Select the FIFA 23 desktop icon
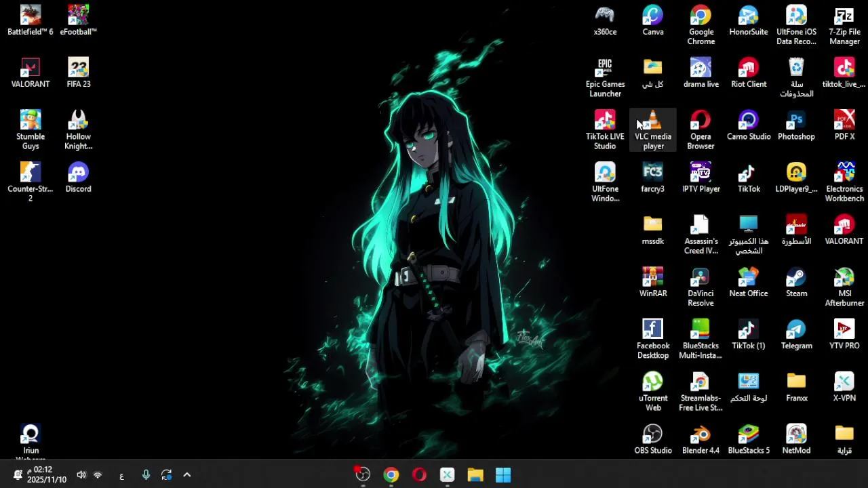Image resolution: width=868 pixels, height=488 pixels. [79, 73]
